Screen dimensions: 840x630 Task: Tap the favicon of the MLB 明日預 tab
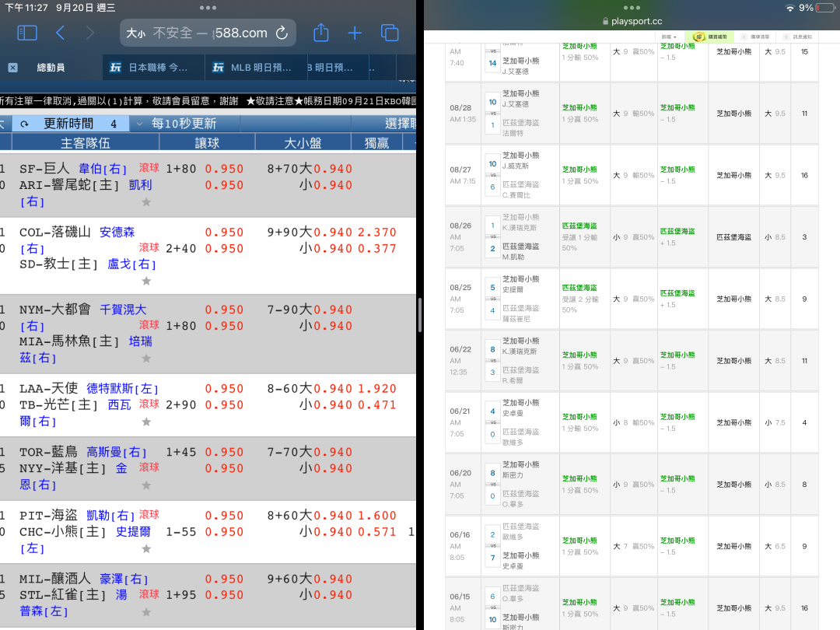(218, 68)
